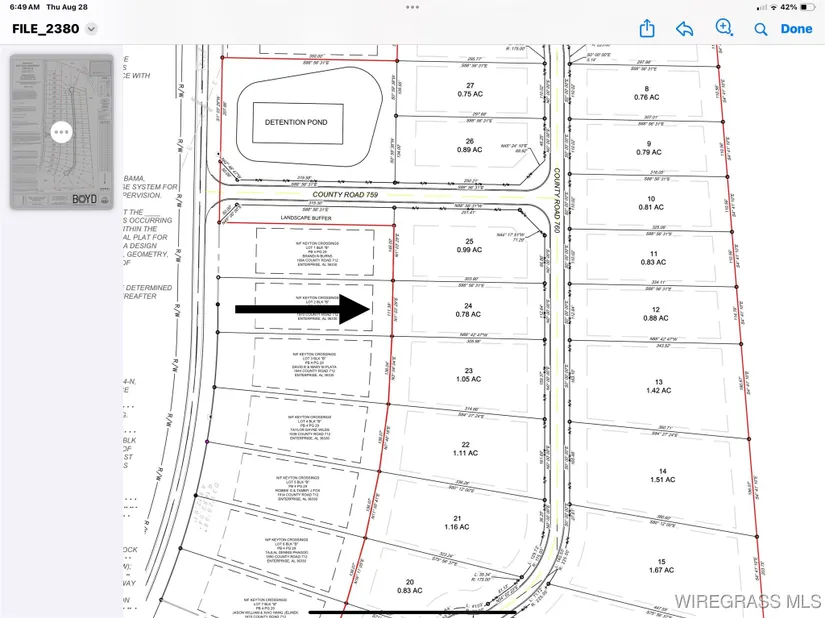Image resolution: width=825 pixels, height=618 pixels.
Task: Open the Markup pen tool
Action: pos(723,29)
